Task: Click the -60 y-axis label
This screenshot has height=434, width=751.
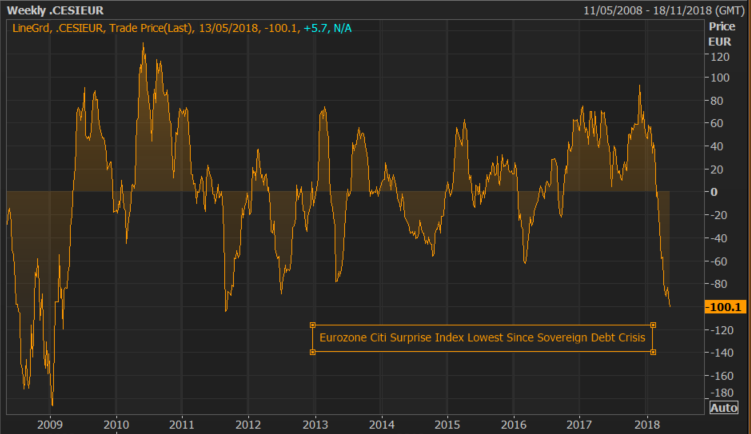Action: (x=718, y=261)
